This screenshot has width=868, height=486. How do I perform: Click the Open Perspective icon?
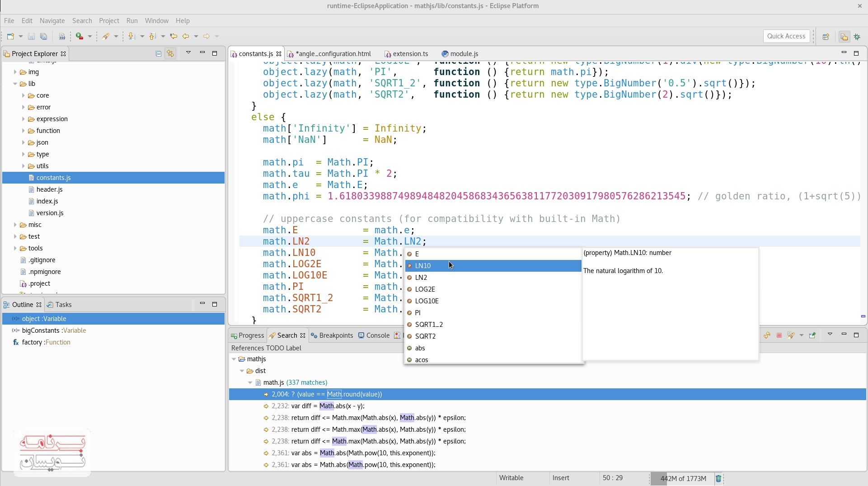click(x=826, y=37)
